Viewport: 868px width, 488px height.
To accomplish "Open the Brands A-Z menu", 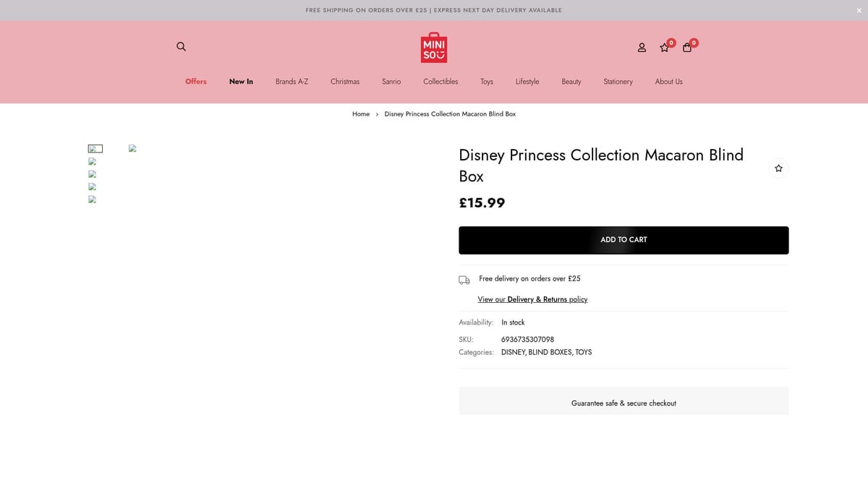I will [x=292, y=82].
